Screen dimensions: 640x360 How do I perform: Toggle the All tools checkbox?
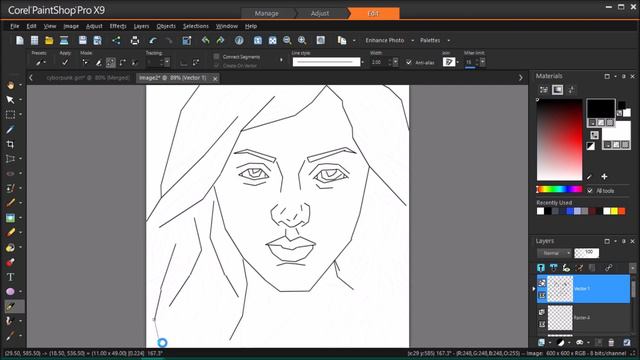pyautogui.click(x=590, y=191)
